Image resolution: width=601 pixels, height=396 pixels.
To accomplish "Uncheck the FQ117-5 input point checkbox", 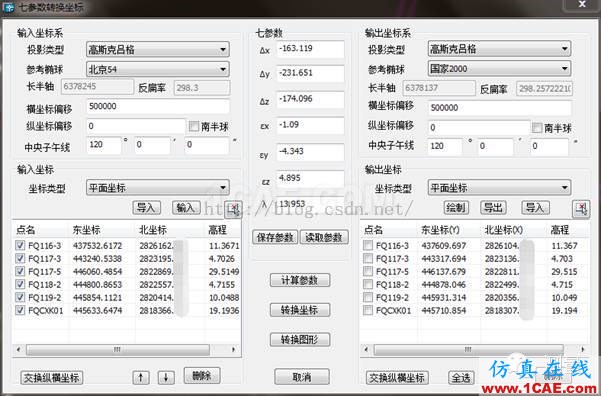I will [x=20, y=272].
